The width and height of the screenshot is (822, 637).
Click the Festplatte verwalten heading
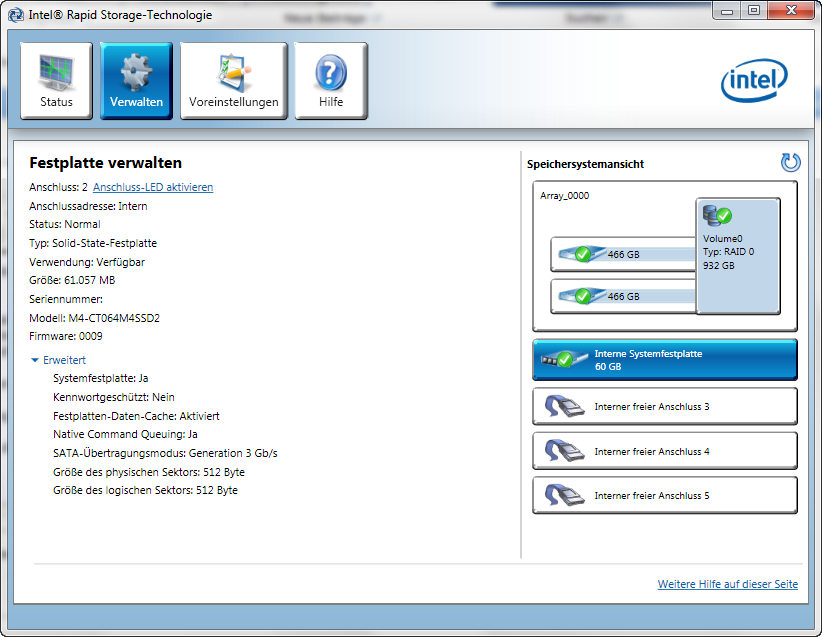click(x=105, y=163)
